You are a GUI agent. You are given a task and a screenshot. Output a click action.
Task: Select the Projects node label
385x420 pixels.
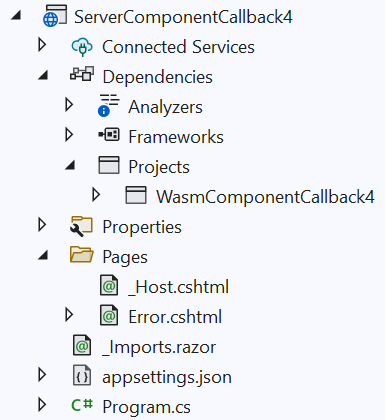[x=159, y=167]
